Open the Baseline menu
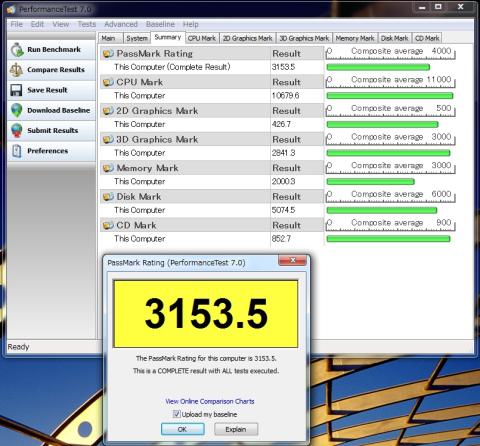 tap(160, 24)
